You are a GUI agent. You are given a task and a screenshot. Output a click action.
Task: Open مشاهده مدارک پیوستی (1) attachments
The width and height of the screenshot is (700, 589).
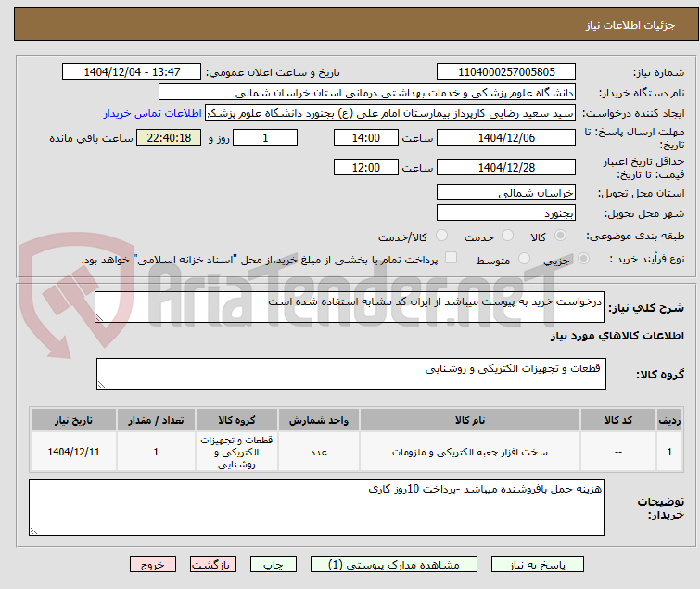pyautogui.click(x=394, y=565)
